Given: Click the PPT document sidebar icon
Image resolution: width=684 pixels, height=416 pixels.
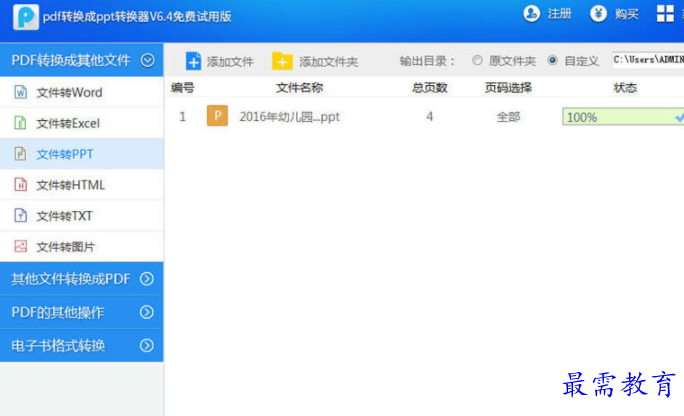Looking at the screenshot, I should tap(21, 154).
